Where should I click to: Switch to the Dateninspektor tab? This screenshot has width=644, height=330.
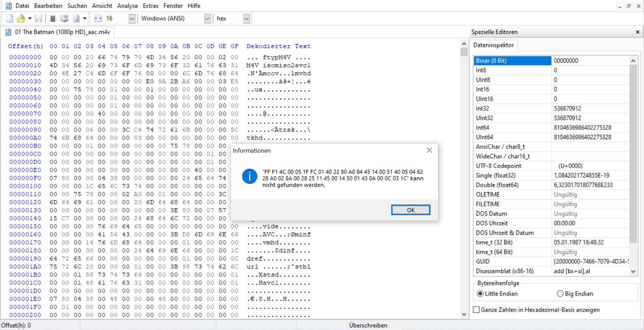[x=493, y=45]
